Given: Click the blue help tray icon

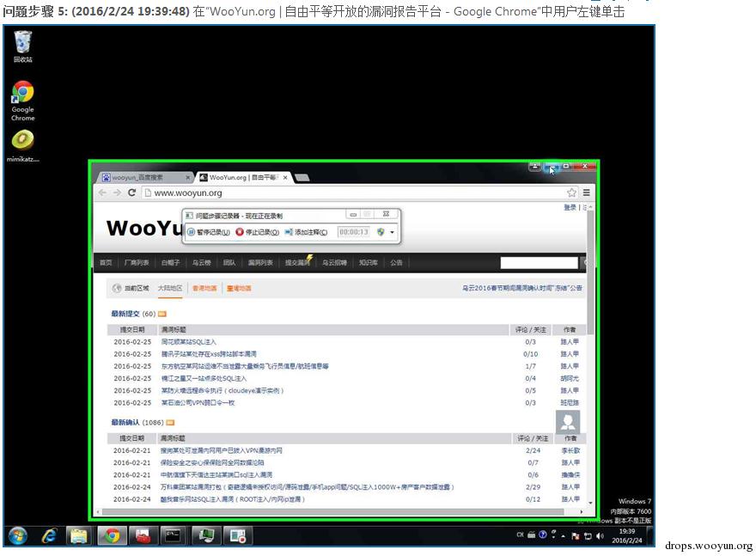Looking at the screenshot, I should click(542, 535).
